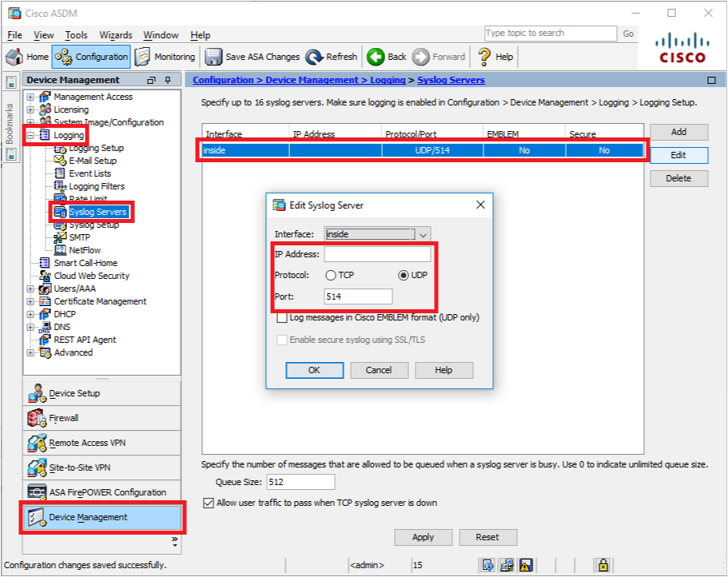Select Logging Filters in the tree
Image resolution: width=728 pixels, height=577 pixels.
[97, 186]
